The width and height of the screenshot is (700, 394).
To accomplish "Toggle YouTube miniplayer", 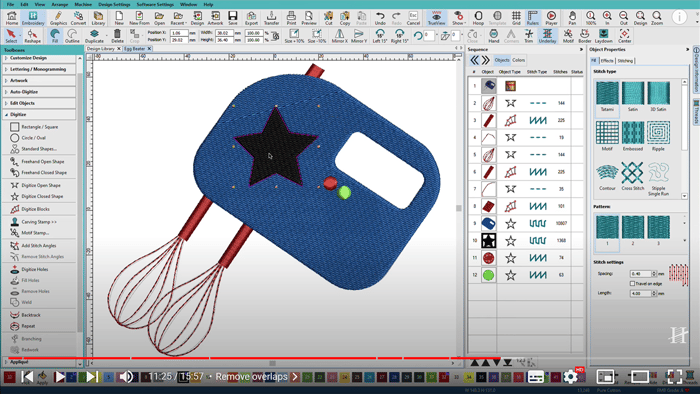I will [605, 377].
